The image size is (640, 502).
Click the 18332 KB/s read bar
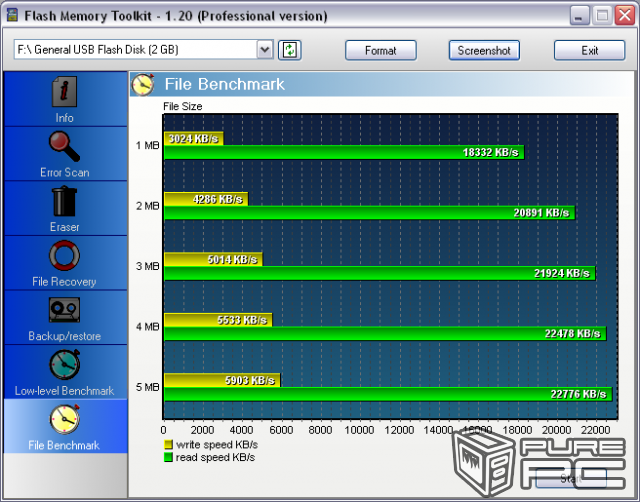coord(344,152)
